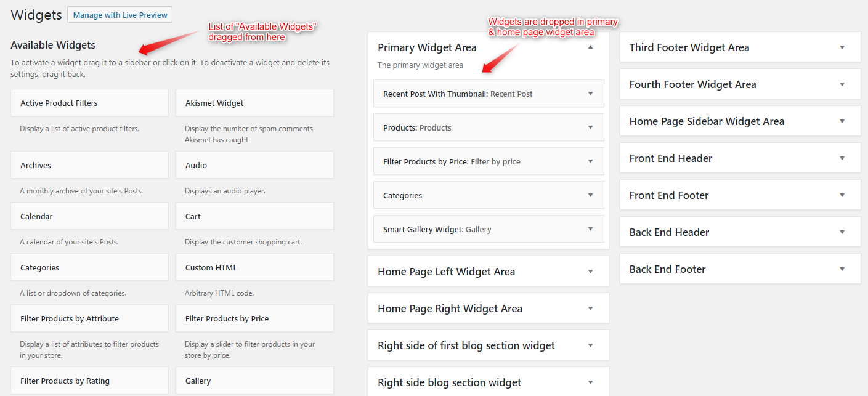Select the Active Product Filters widget
This screenshot has width=868, height=396.
[89, 103]
